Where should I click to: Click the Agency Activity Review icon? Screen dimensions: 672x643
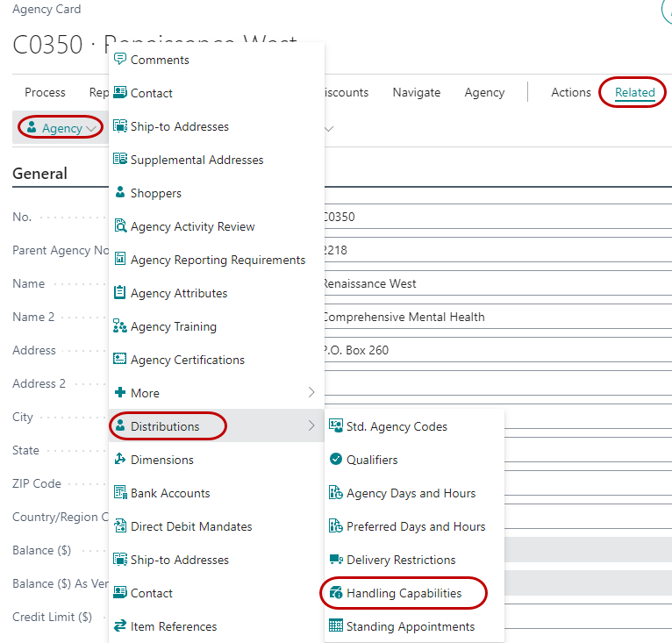coord(120,226)
